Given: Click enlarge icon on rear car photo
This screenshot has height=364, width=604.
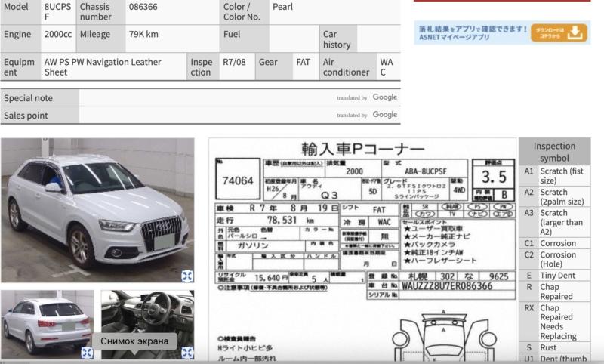Looking at the screenshot, I should (87, 352).
